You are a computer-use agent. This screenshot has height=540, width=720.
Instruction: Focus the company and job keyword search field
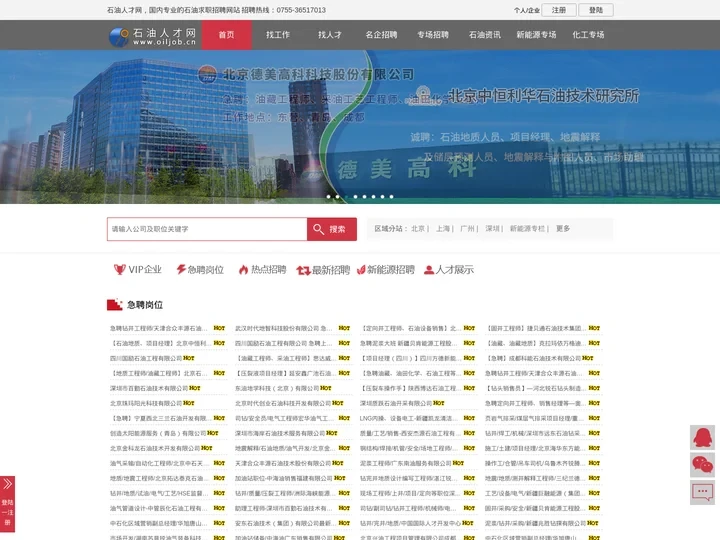click(207, 229)
